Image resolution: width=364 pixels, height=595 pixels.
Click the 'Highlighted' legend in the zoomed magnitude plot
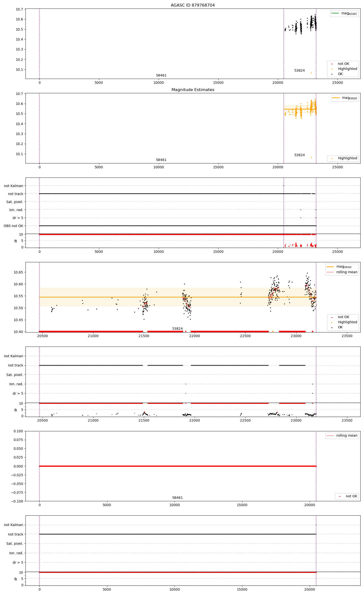[344, 322]
